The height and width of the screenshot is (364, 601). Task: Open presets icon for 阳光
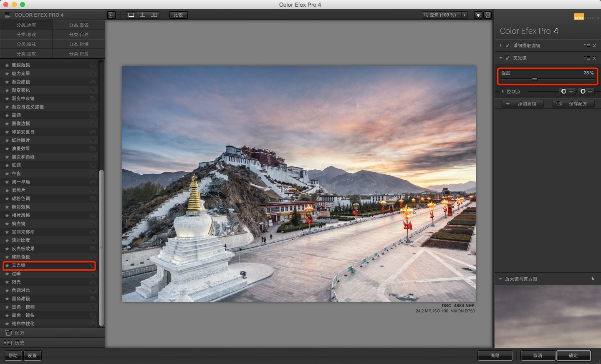pos(92,282)
